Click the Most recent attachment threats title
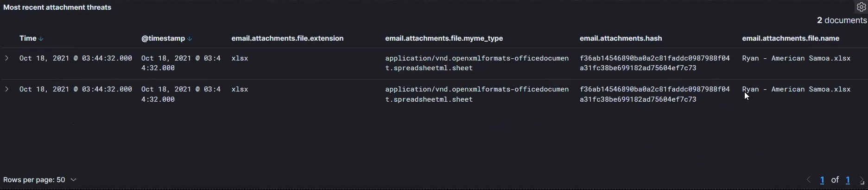Screen dimensions: 868x190 [x=57, y=7]
